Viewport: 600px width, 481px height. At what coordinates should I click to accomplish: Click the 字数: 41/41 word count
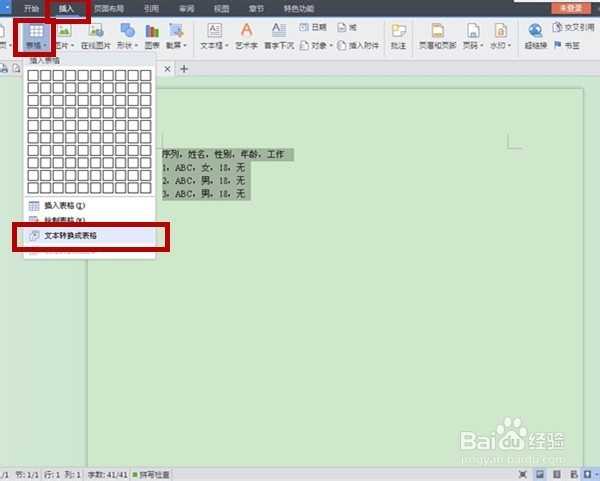click(108, 475)
